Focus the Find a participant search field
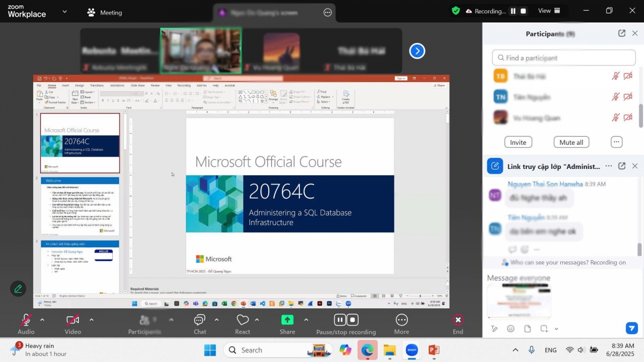 (x=563, y=58)
